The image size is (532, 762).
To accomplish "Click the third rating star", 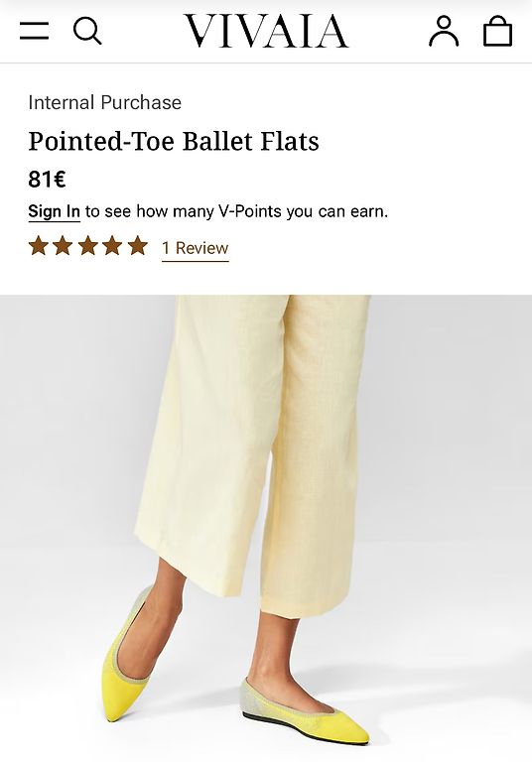I will click(88, 245).
